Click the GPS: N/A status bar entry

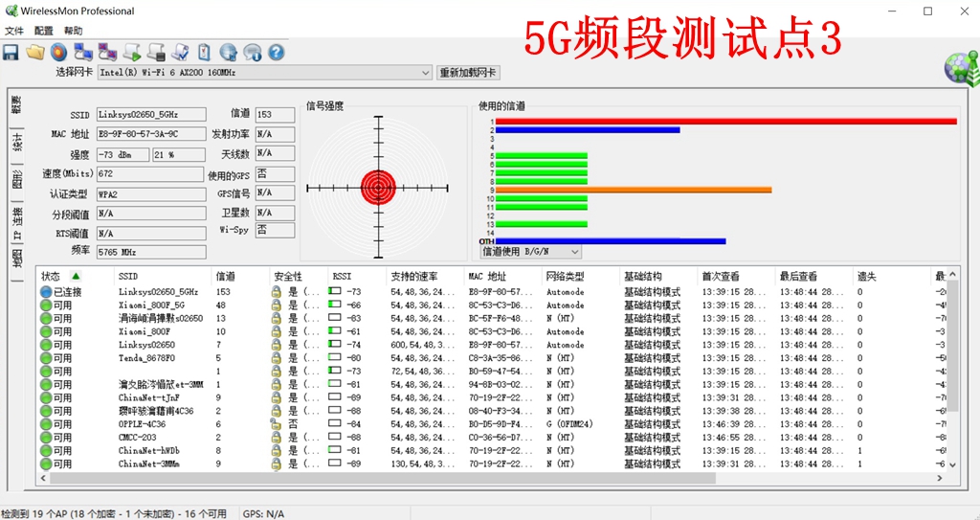coord(263,513)
